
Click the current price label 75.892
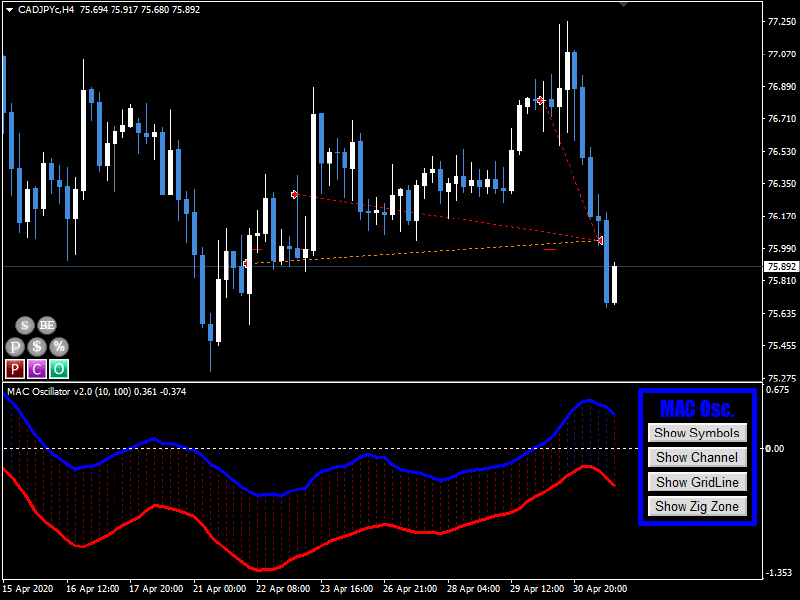pos(781,266)
